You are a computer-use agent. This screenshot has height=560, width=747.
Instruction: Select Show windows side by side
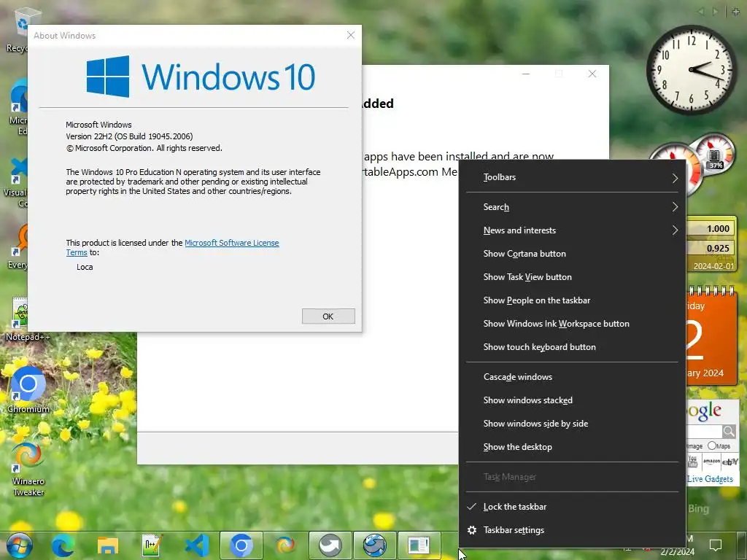(x=572, y=424)
